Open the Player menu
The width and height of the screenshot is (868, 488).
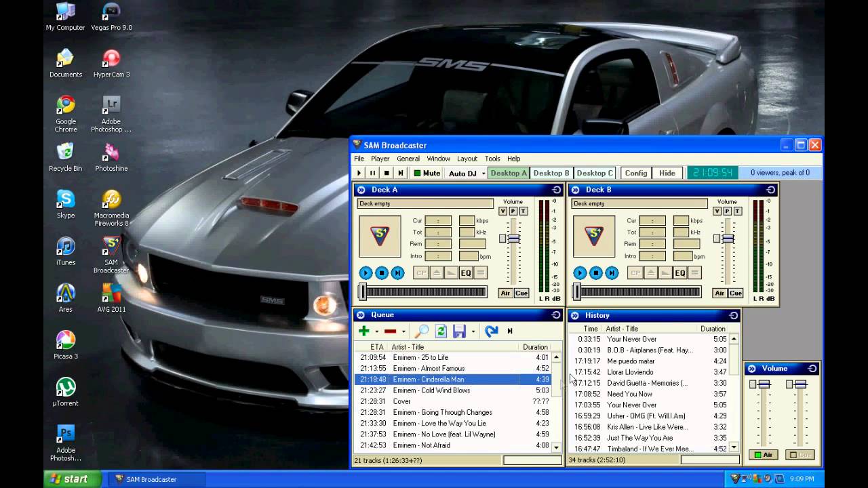coord(380,159)
